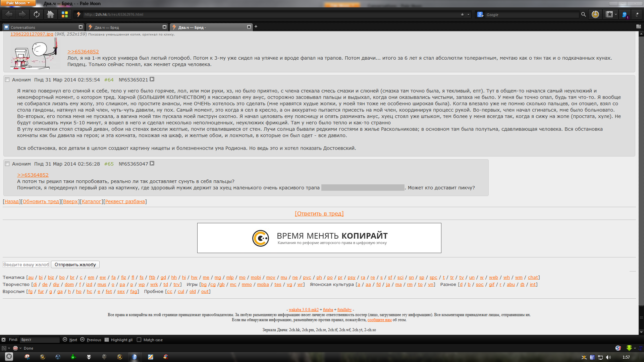
Task: Click reply arrow icon on post №65365021
Action: [x=152, y=79]
